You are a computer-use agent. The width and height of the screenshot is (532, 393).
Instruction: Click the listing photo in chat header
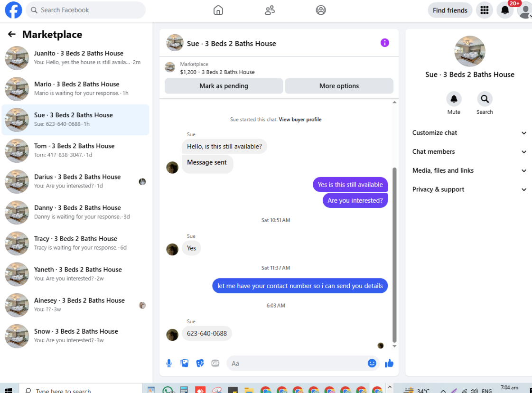tap(175, 43)
